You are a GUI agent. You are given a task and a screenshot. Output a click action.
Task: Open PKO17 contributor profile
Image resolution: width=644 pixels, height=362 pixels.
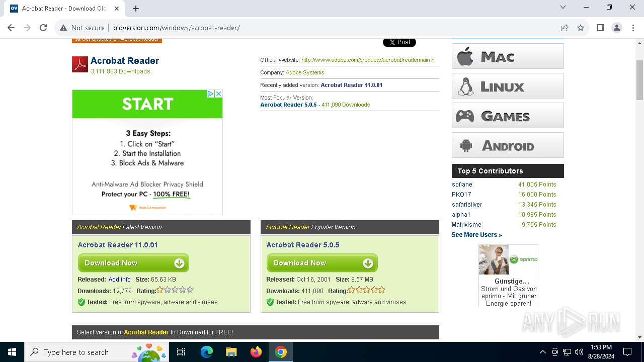[461, 195]
